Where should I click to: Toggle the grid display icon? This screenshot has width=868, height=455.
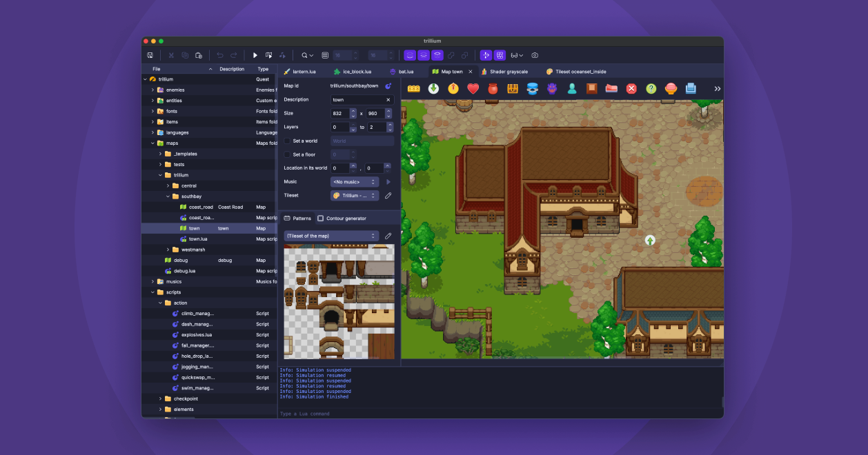point(325,55)
